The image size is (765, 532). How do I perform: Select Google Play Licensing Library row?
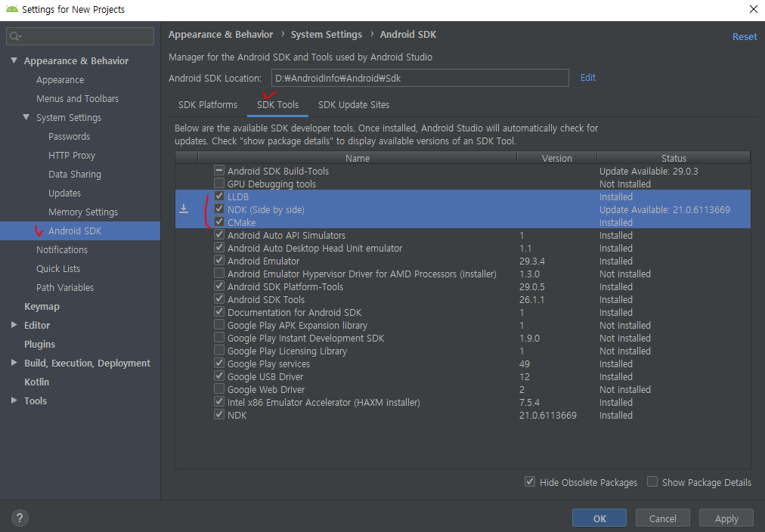463,351
